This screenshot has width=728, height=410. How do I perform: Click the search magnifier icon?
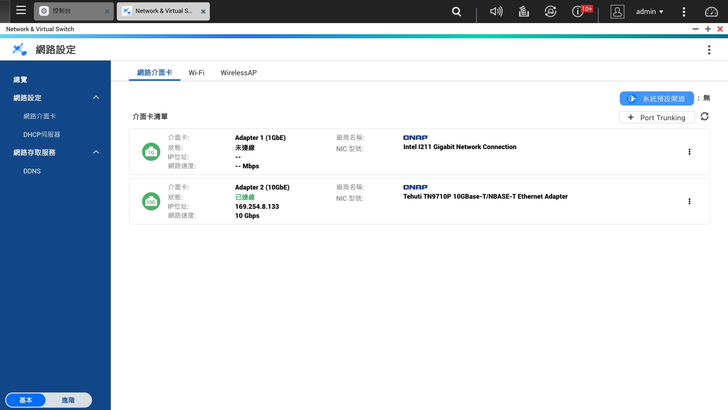(x=457, y=11)
